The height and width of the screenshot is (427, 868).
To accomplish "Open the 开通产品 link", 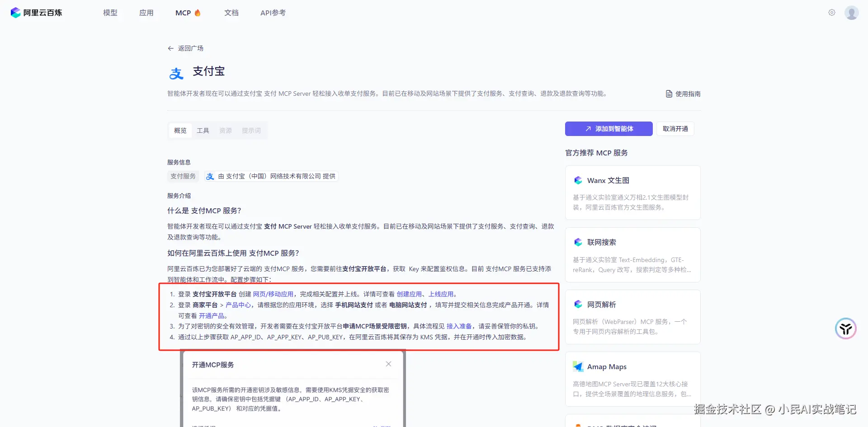I will (212, 316).
